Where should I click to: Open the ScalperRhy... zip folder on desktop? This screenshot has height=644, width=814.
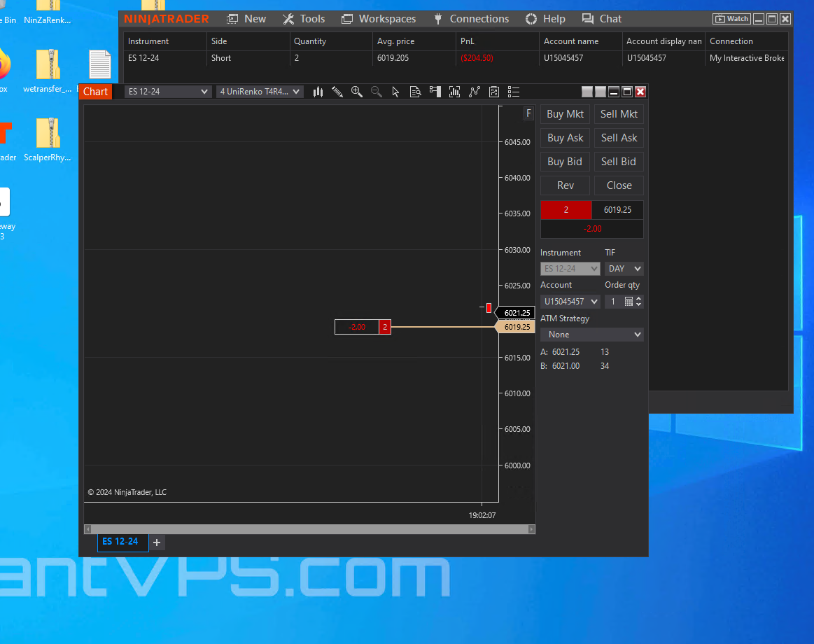pyautogui.click(x=47, y=140)
